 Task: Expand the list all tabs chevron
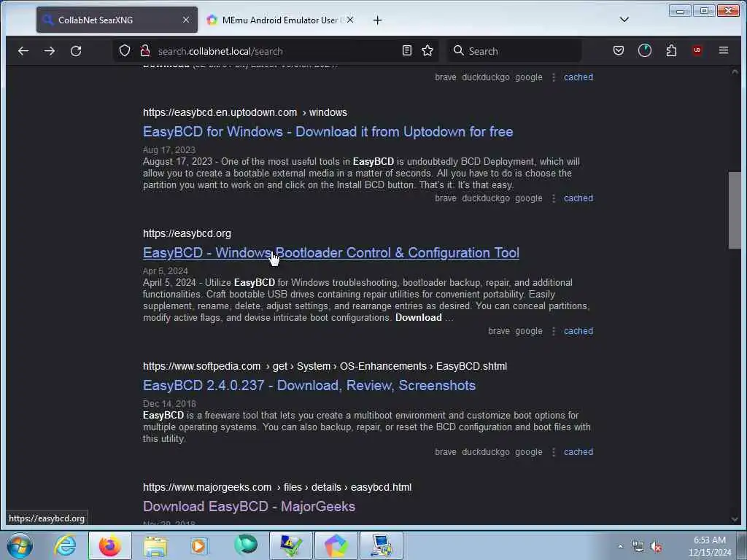[x=624, y=20]
